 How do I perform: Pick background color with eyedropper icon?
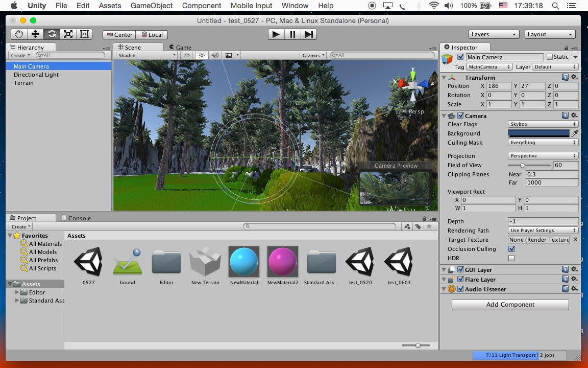pos(575,133)
